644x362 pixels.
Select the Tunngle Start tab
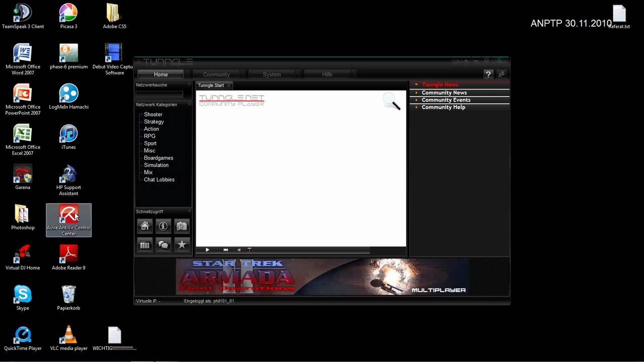(x=211, y=85)
